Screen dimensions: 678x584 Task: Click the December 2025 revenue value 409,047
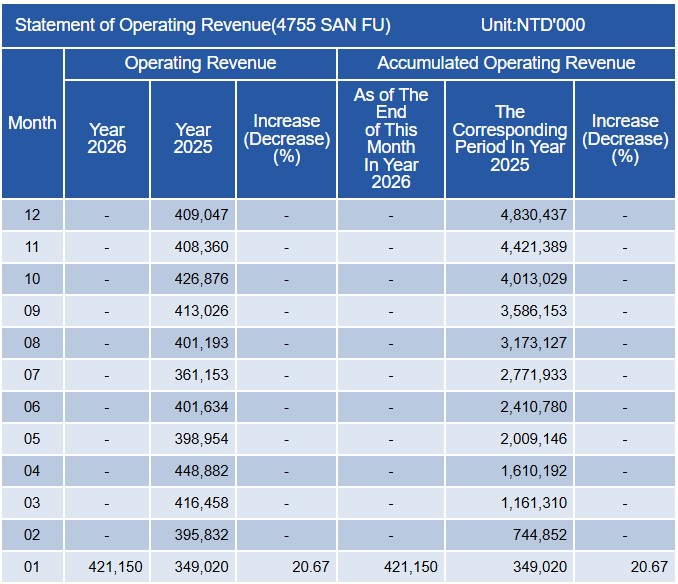point(201,215)
